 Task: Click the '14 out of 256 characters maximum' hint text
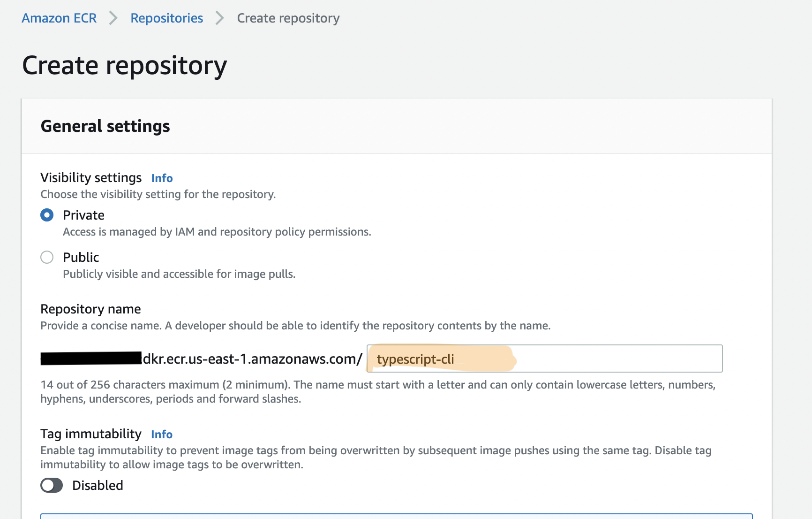click(x=378, y=392)
